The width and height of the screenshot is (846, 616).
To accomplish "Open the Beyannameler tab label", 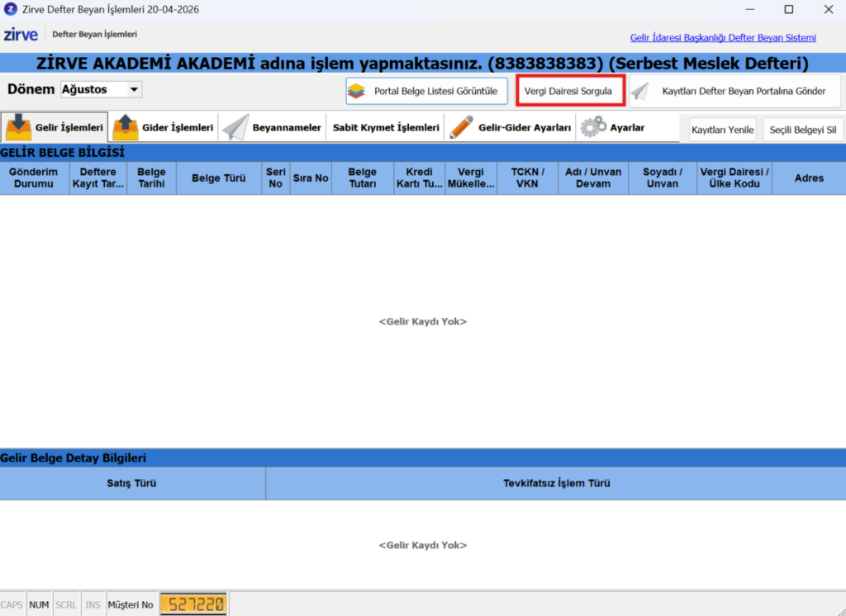I will (287, 128).
